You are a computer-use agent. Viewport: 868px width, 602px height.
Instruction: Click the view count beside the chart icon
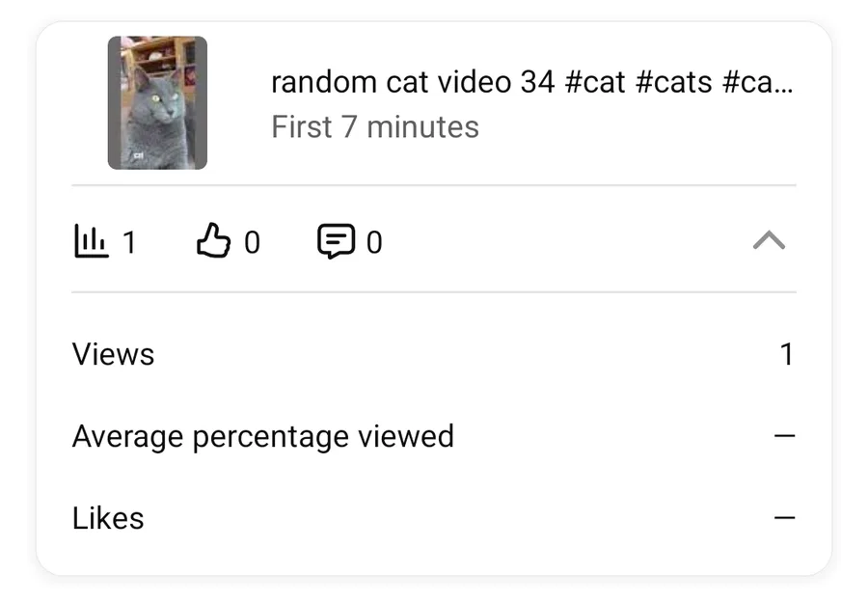(x=129, y=242)
